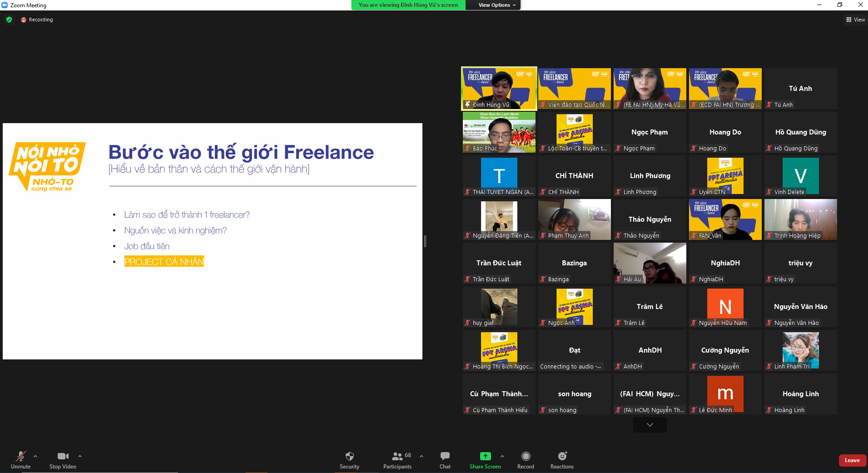
Task: Select Phạm Thuỳ Anh video tile
Action: [575, 219]
